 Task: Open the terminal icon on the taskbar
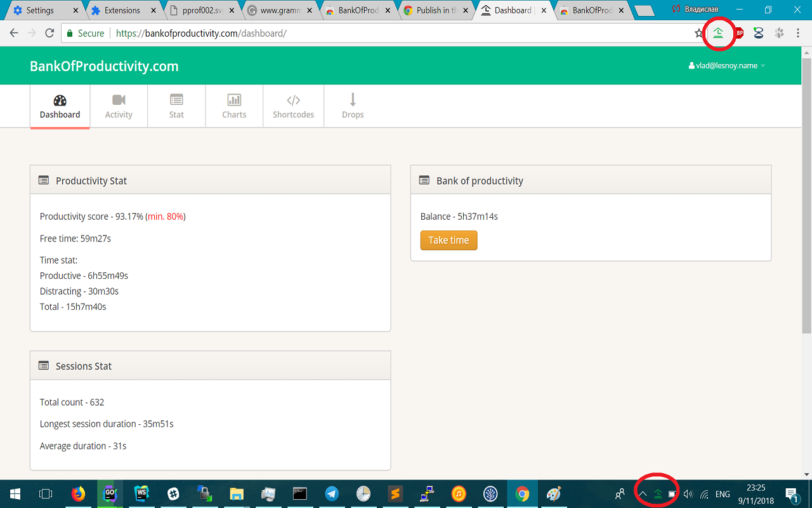(x=300, y=494)
